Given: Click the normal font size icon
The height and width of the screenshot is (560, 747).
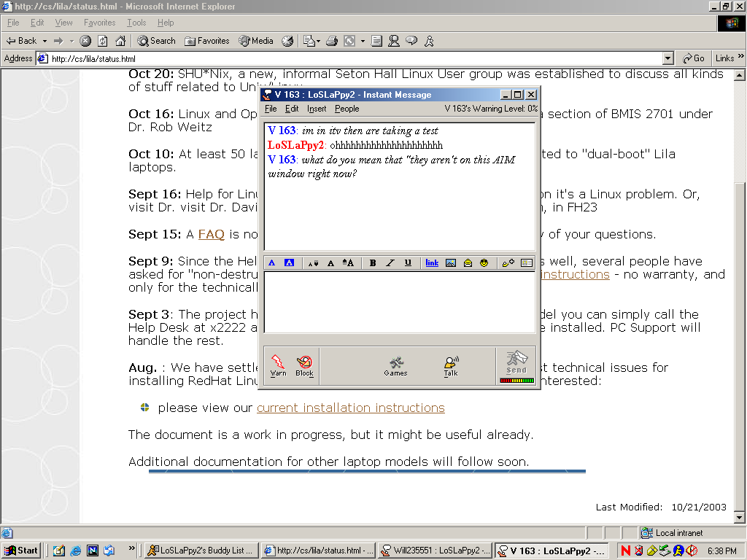Looking at the screenshot, I should tap(330, 262).
